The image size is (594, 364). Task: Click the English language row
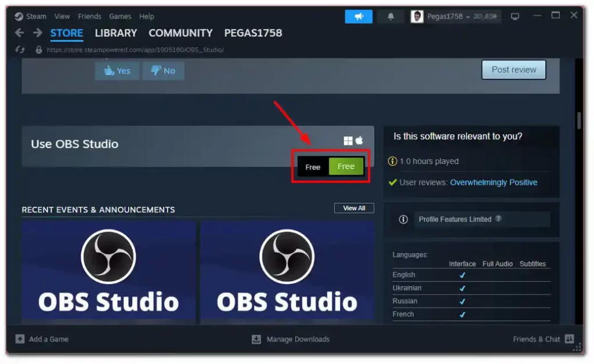point(471,275)
